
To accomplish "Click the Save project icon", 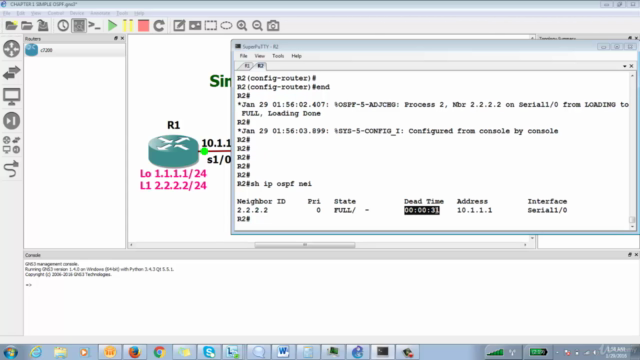I will pyautogui.click(x=43, y=26).
